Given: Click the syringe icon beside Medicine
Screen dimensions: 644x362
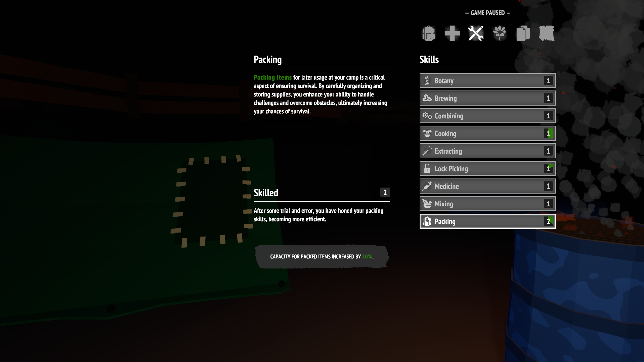Looking at the screenshot, I should point(427,186).
